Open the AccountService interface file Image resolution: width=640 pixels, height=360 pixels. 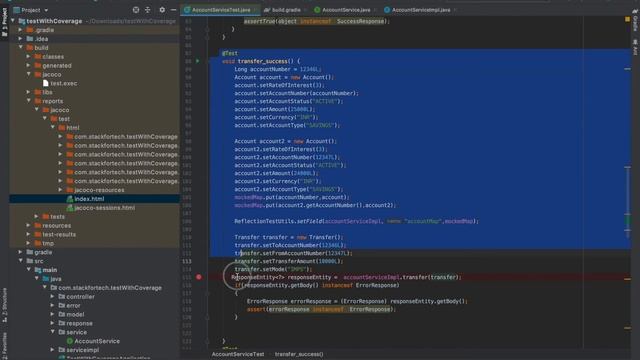[93, 341]
